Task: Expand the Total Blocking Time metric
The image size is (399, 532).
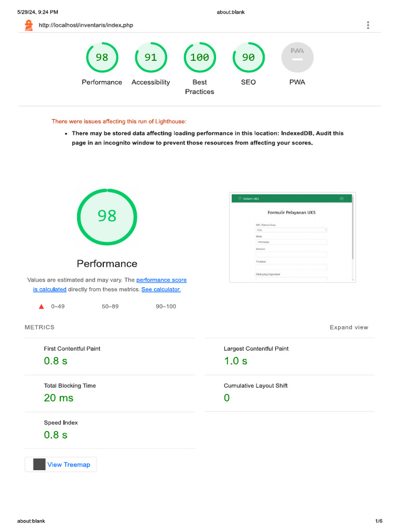Action: [x=70, y=385]
